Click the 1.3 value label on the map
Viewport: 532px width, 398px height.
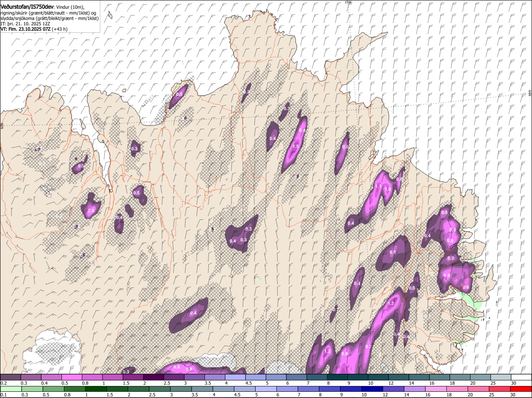pos(391,303)
